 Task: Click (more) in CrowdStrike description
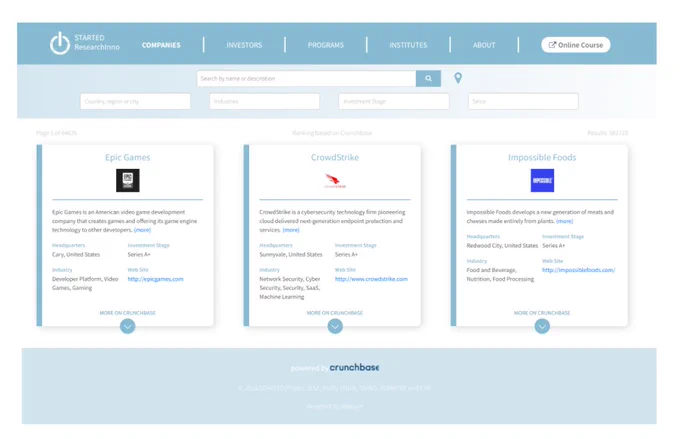click(291, 230)
